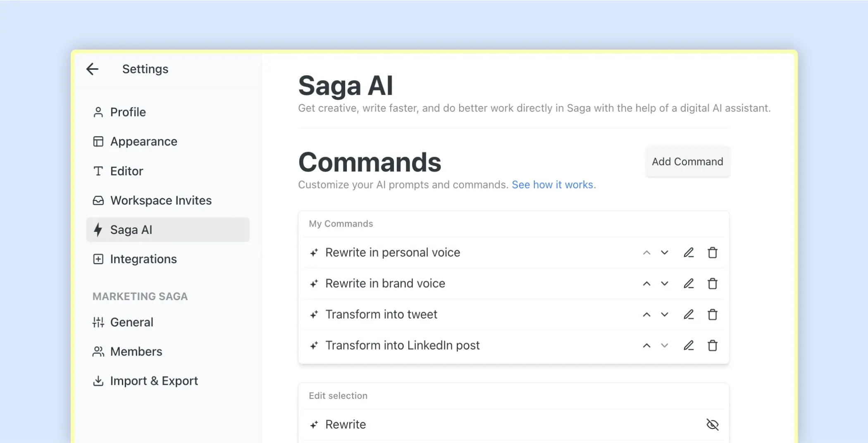Screen dimensions: 868x443
Task: Move Rewrite in brand voice up
Action: tap(647, 283)
